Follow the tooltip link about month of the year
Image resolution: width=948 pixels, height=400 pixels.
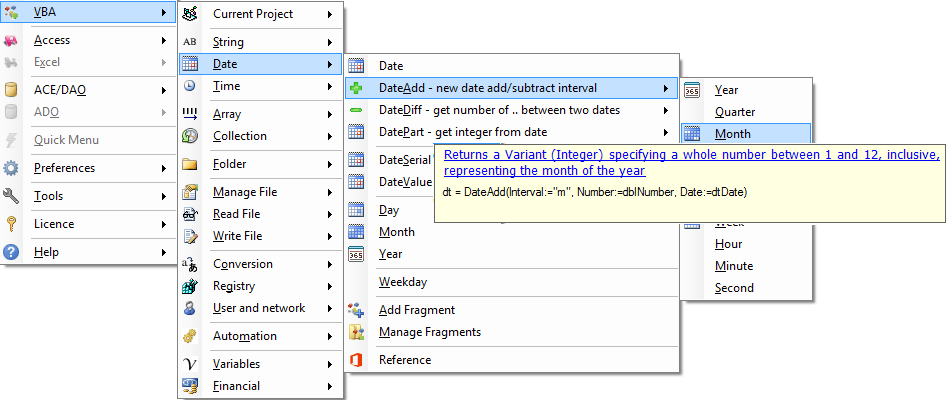point(692,163)
